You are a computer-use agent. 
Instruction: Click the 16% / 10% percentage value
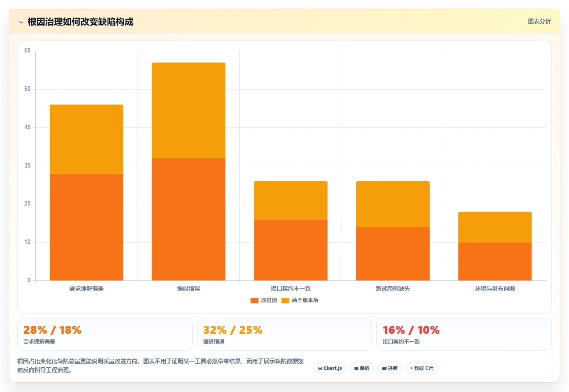[x=411, y=330]
